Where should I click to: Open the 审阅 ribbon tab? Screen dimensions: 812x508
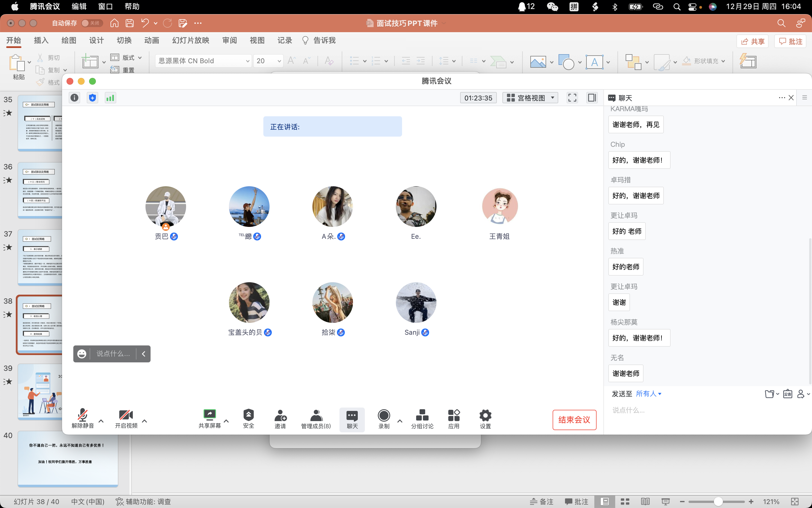pyautogui.click(x=230, y=40)
